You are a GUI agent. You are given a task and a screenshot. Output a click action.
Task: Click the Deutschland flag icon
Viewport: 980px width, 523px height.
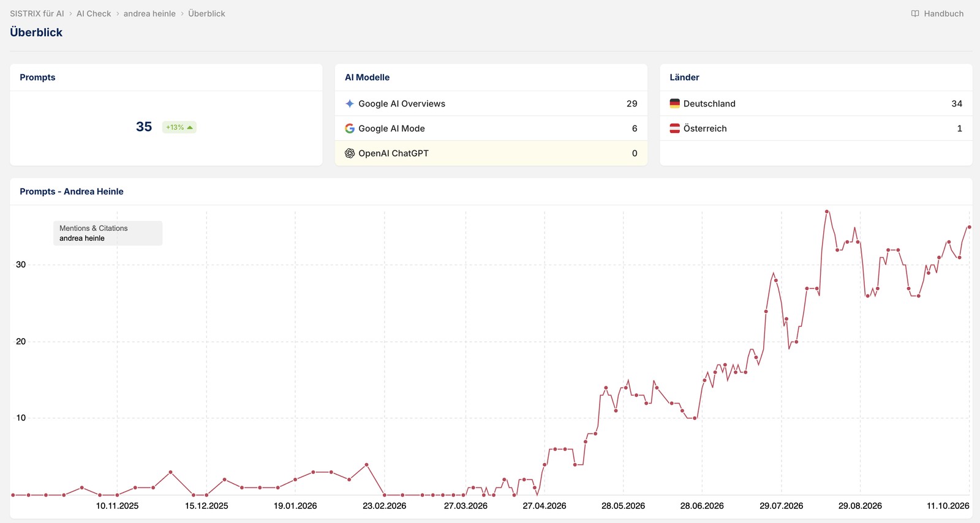[x=675, y=103]
